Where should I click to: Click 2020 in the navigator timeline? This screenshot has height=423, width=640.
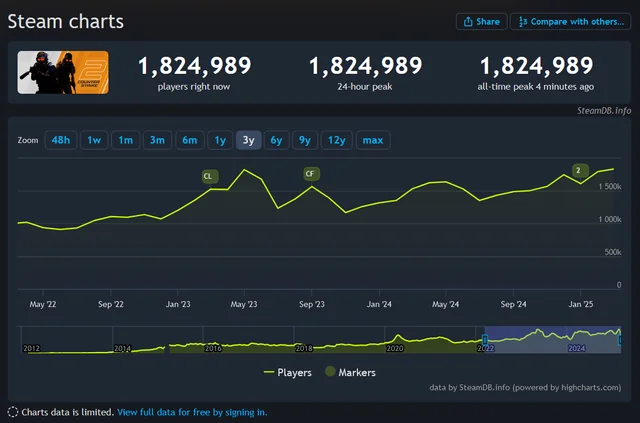click(395, 348)
